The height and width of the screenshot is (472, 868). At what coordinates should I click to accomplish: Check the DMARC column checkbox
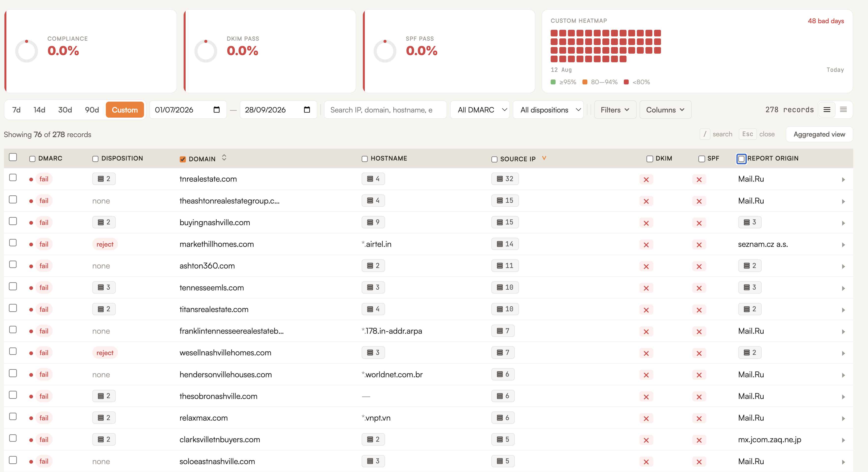32,159
